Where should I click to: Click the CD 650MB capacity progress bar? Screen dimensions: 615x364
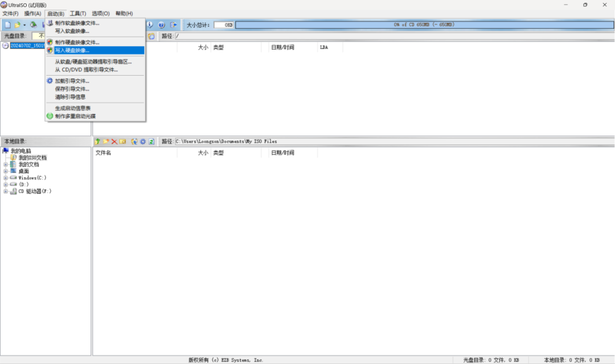424,24
